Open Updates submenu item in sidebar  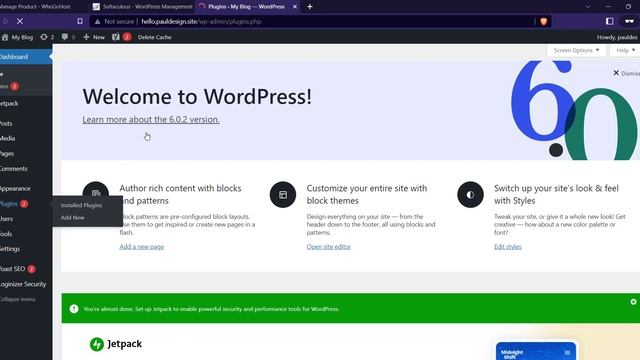10,86
